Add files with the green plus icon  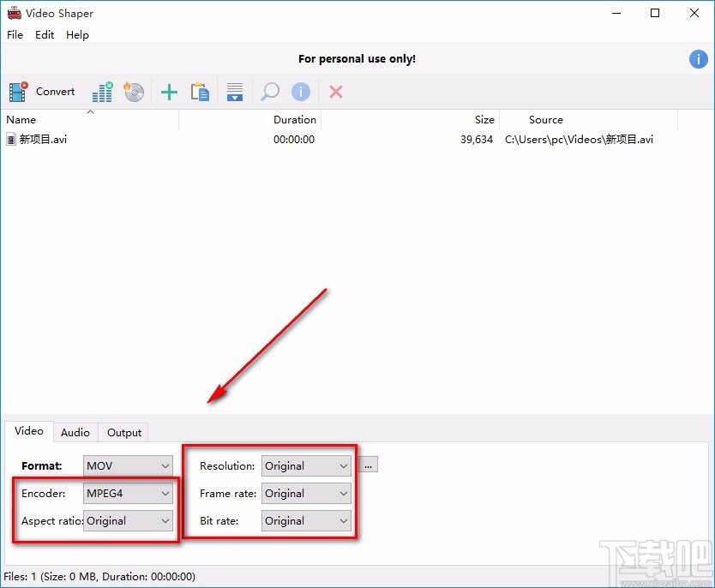point(169,92)
